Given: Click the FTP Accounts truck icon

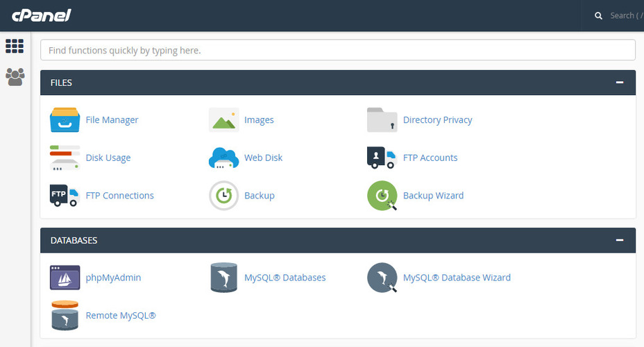Looking at the screenshot, I should [382, 158].
